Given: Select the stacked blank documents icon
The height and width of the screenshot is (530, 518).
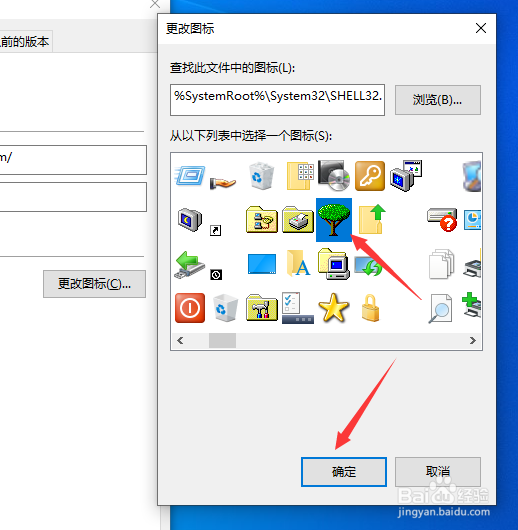Looking at the screenshot, I should pos(441,264).
